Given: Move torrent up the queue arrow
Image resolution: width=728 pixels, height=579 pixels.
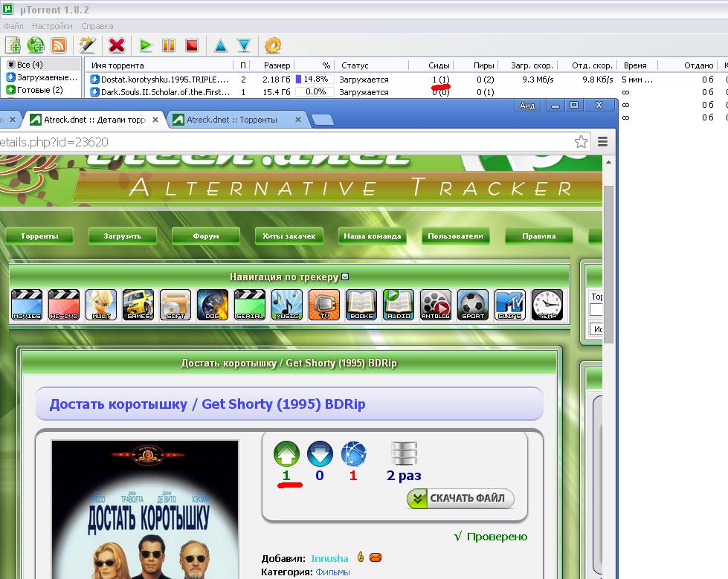Looking at the screenshot, I should (221, 45).
